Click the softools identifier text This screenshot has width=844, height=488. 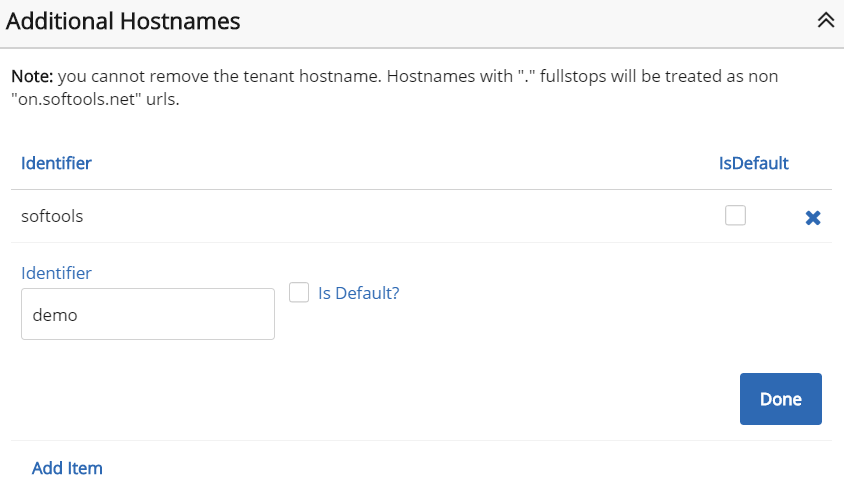click(x=52, y=216)
